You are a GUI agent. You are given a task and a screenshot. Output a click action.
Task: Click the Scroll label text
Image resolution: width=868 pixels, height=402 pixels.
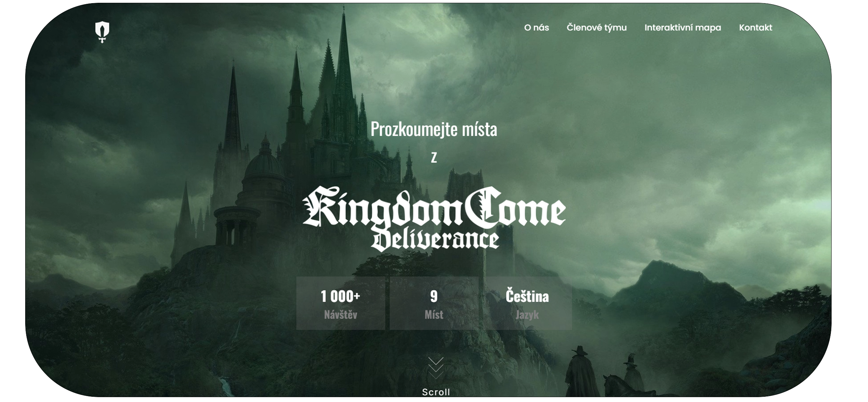coord(436,392)
